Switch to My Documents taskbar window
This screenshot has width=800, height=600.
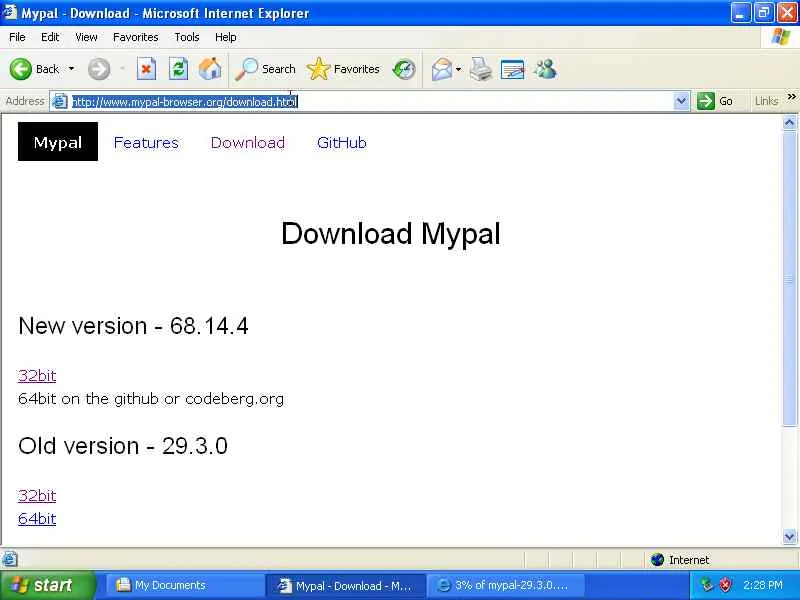(184, 585)
